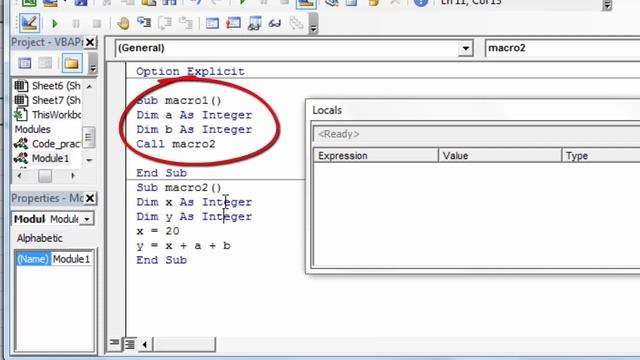Open Properties object dropdown arrow
This screenshot has height=360, width=640.
(x=87, y=219)
